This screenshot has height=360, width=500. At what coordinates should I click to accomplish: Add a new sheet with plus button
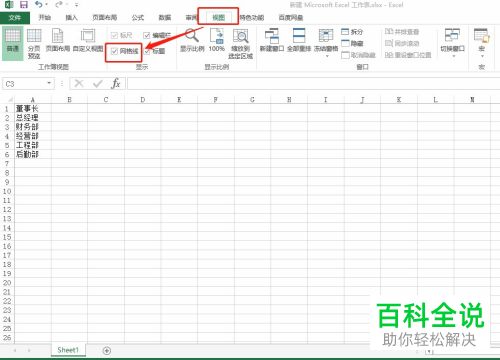click(107, 351)
